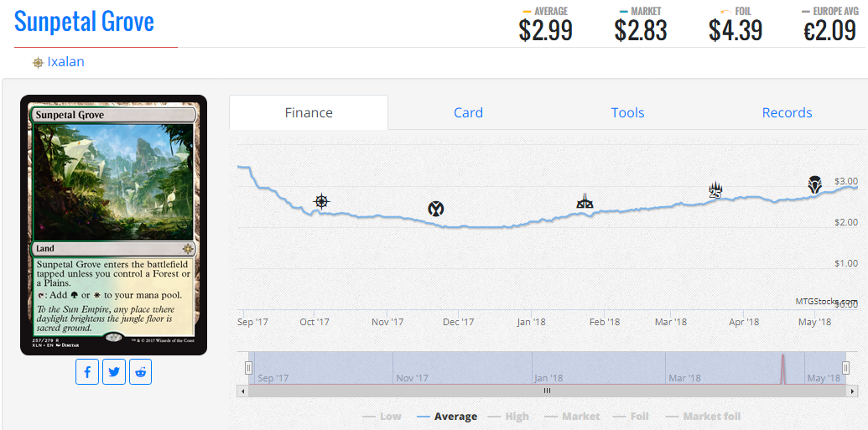Switch to the Records tab
This screenshot has width=868, height=430.
tap(787, 113)
